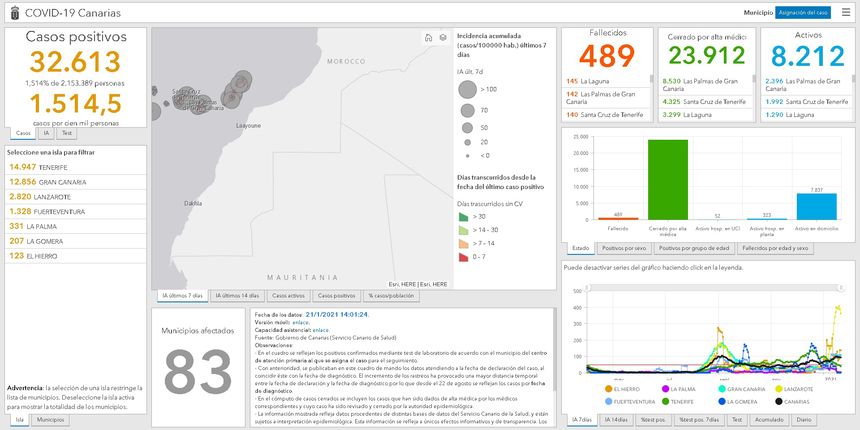Switch to IA últimos 14 días map tab
The height and width of the screenshot is (430, 860).
pos(237,296)
